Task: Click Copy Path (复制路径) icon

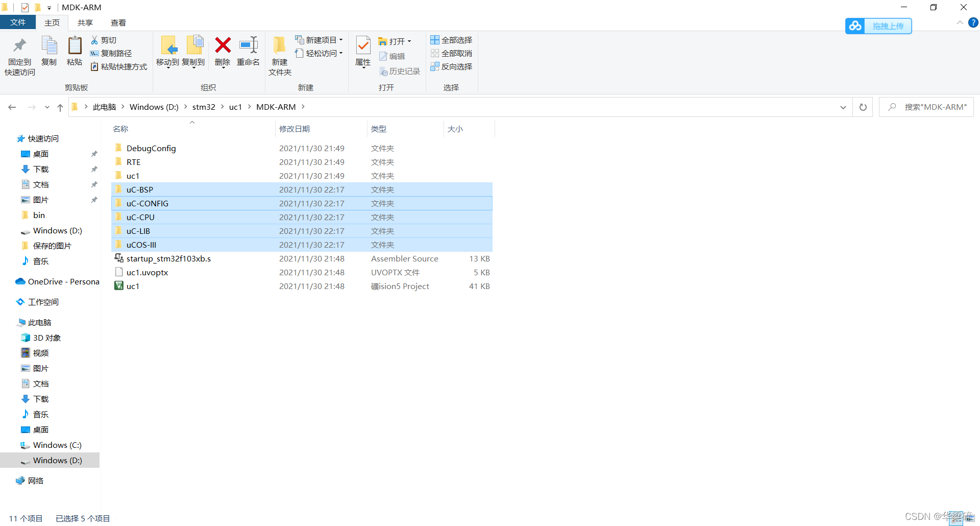Action: click(94, 53)
